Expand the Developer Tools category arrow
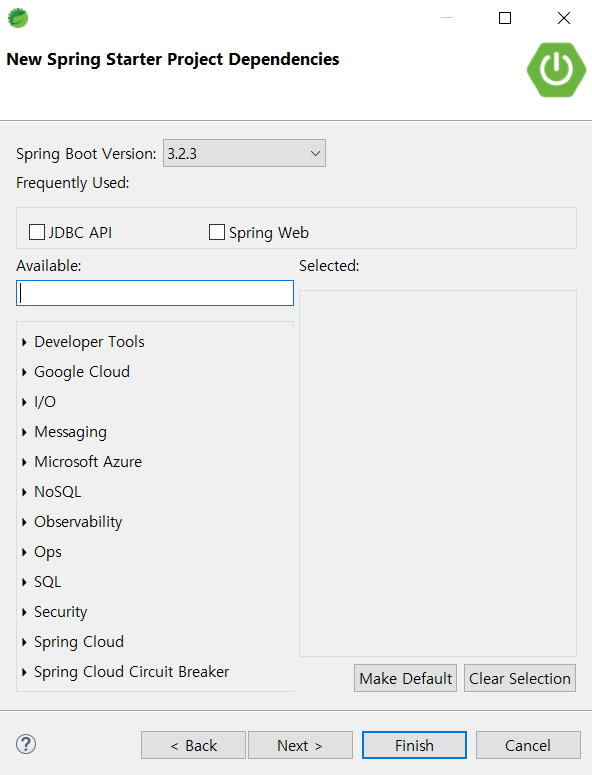 pos(24,342)
